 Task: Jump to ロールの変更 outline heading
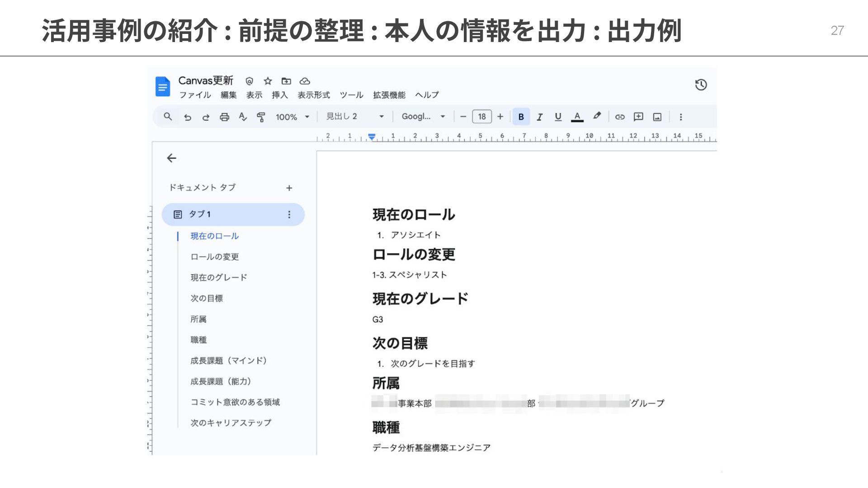click(x=214, y=257)
